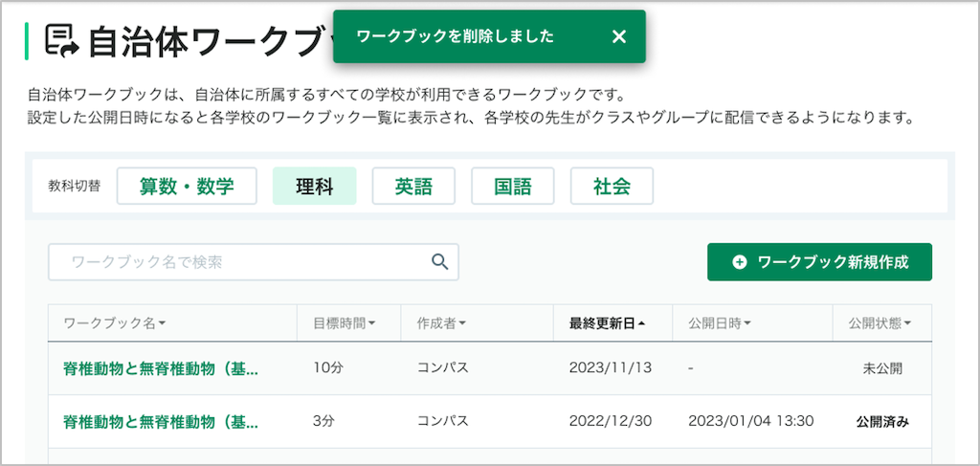Click the 未公開 status cell
This screenshot has height=466, width=980.
point(882,368)
